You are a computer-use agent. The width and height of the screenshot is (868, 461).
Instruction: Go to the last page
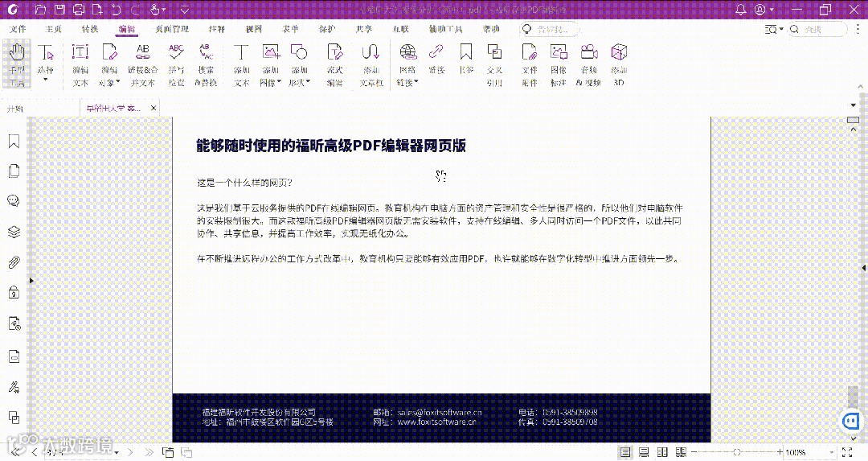pyautogui.click(x=149, y=452)
